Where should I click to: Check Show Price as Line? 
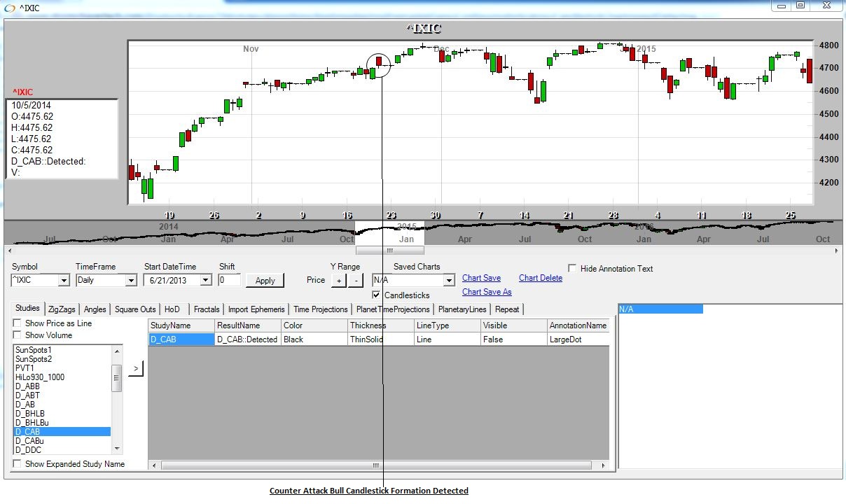(x=18, y=323)
